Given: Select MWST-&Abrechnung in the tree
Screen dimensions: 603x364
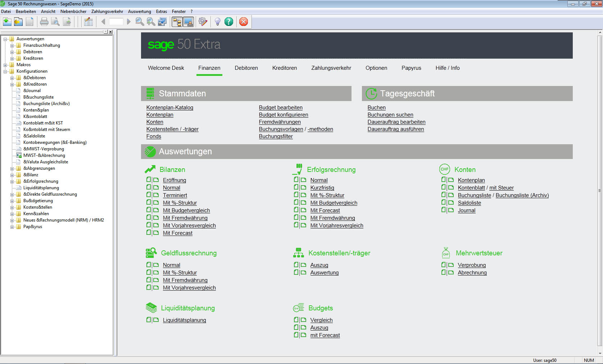Looking at the screenshot, I should click(x=44, y=155).
